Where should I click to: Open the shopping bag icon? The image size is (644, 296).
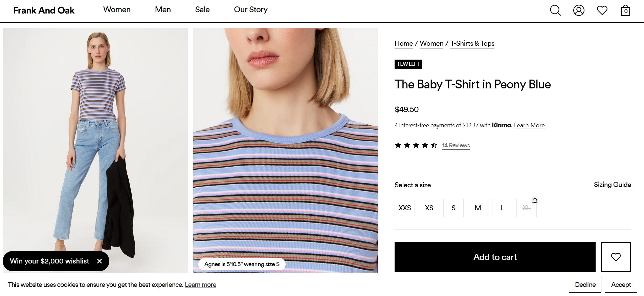626,10
